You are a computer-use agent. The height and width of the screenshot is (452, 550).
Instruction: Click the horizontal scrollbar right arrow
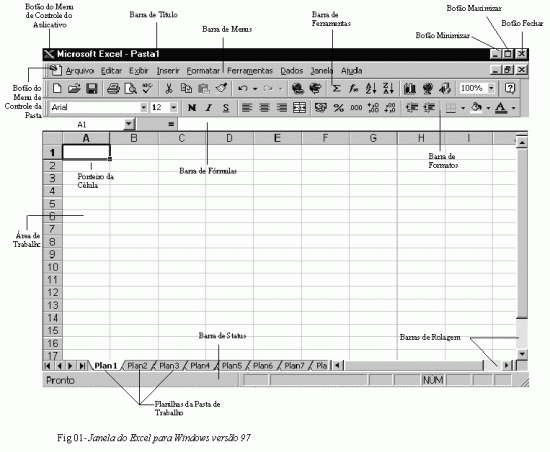pyautogui.click(x=506, y=366)
